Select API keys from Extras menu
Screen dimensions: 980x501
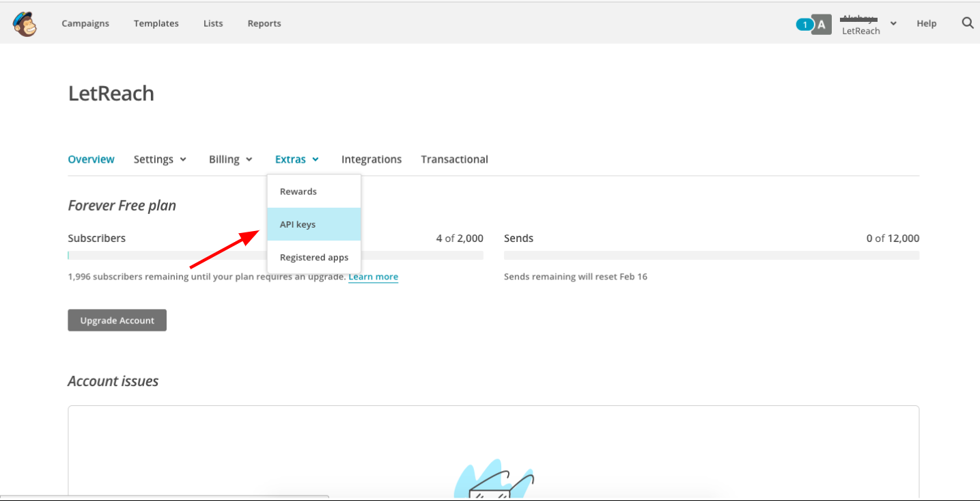pos(314,224)
